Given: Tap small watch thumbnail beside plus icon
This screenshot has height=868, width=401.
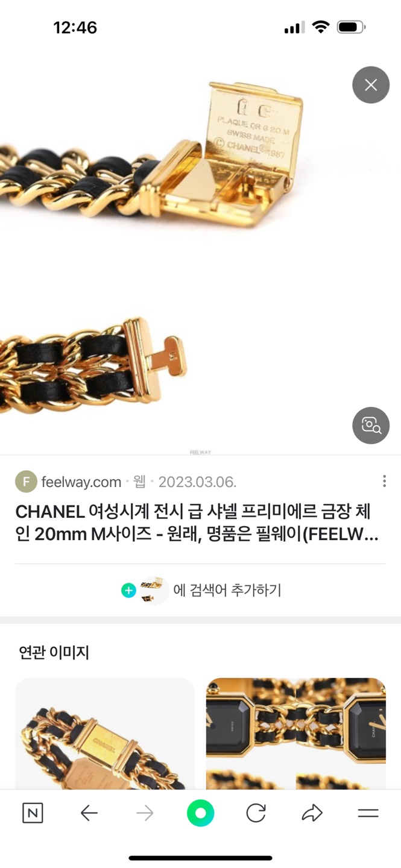Looking at the screenshot, I should [153, 590].
